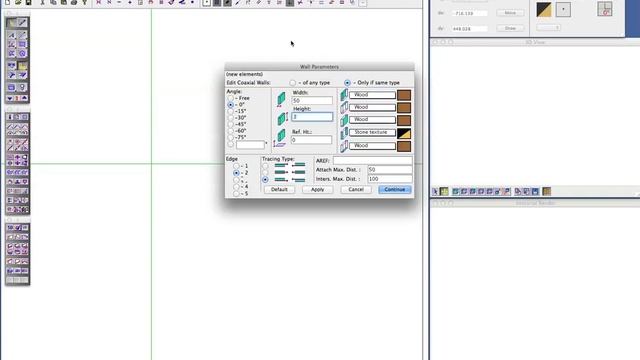Select the third tracing type option
The height and width of the screenshot is (360, 640).
pyautogui.click(x=265, y=180)
